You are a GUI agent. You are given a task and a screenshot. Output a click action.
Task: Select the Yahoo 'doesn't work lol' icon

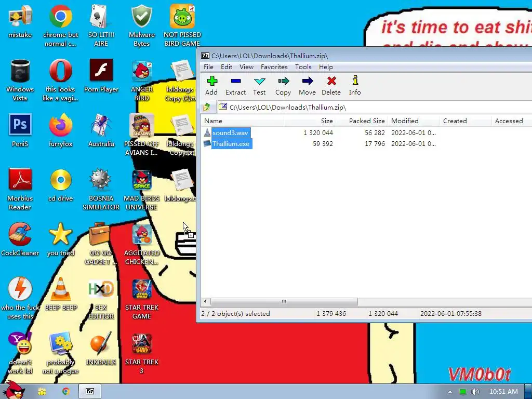click(x=20, y=353)
